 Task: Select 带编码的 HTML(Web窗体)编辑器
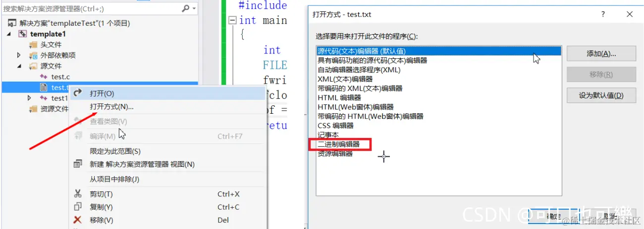coord(439,116)
